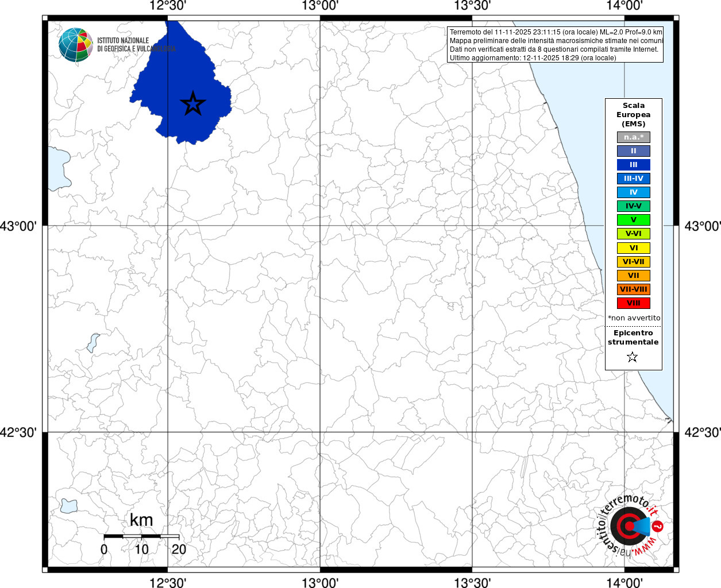The image size is (721, 588).
Task: Click the earthquake info text box
Action: point(555,45)
